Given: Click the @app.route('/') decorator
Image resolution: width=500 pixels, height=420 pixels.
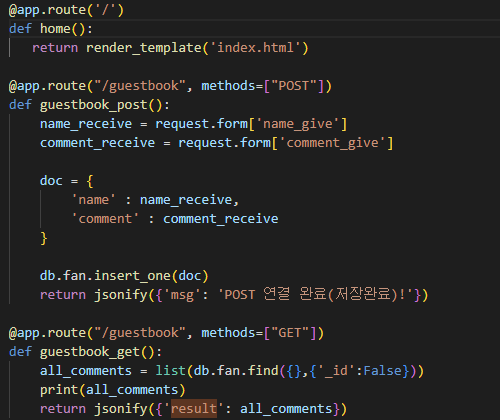Looking at the screenshot, I should coord(66,10).
